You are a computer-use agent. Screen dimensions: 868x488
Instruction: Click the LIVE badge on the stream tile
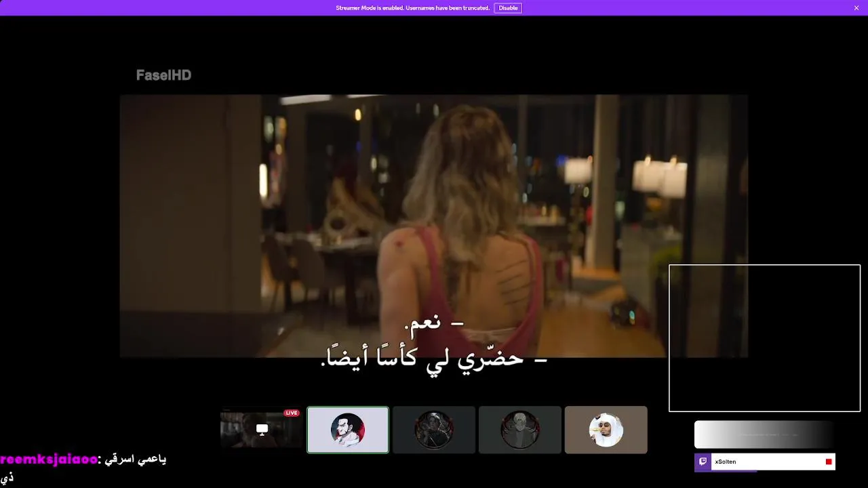coord(292,413)
